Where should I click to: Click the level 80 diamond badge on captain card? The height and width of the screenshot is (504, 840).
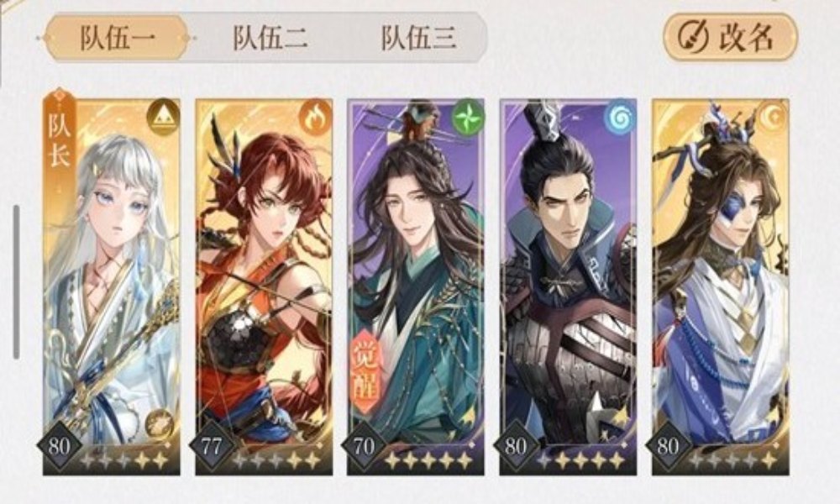point(59,445)
